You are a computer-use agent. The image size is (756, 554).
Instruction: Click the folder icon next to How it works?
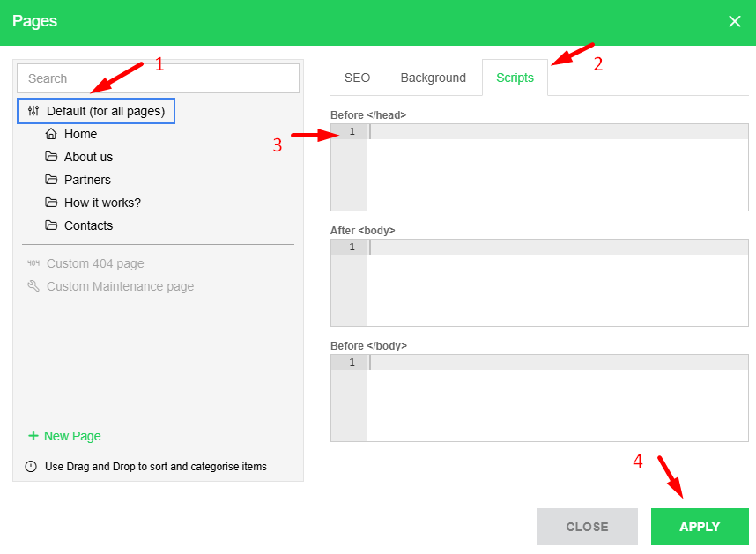coord(51,203)
